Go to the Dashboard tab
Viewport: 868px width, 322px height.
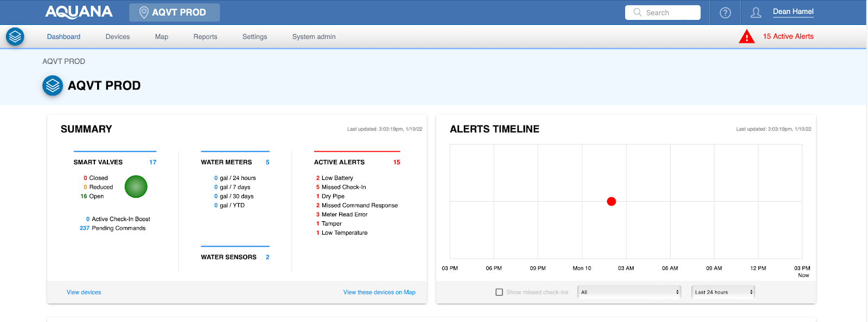[63, 37]
